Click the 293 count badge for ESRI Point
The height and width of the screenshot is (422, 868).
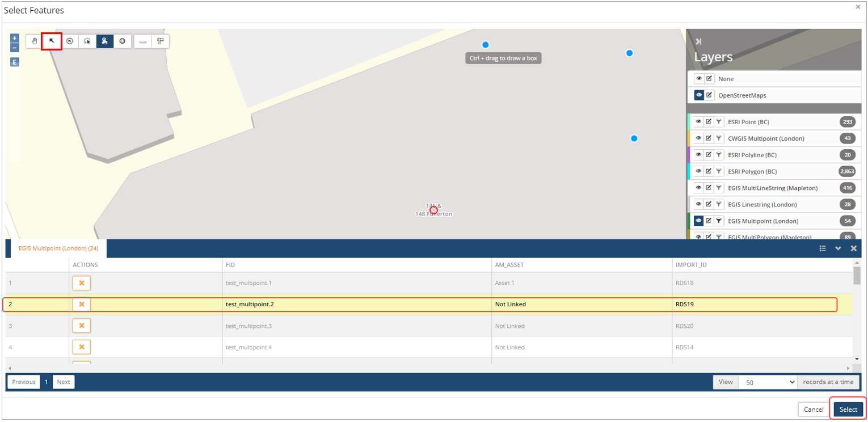pyautogui.click(x=847, y=122)
